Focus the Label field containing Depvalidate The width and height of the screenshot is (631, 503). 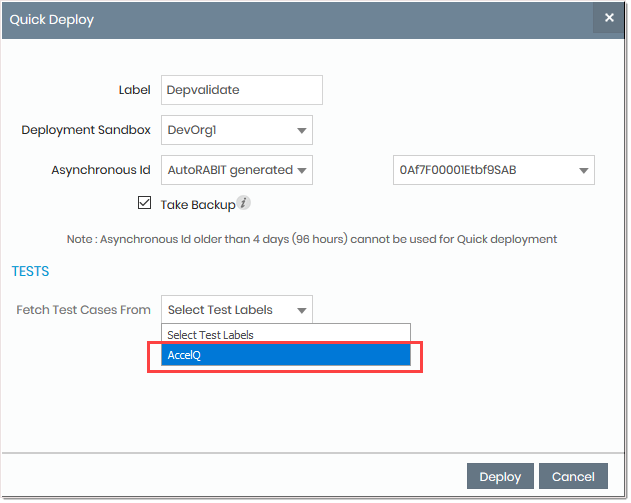coord(241,90)
